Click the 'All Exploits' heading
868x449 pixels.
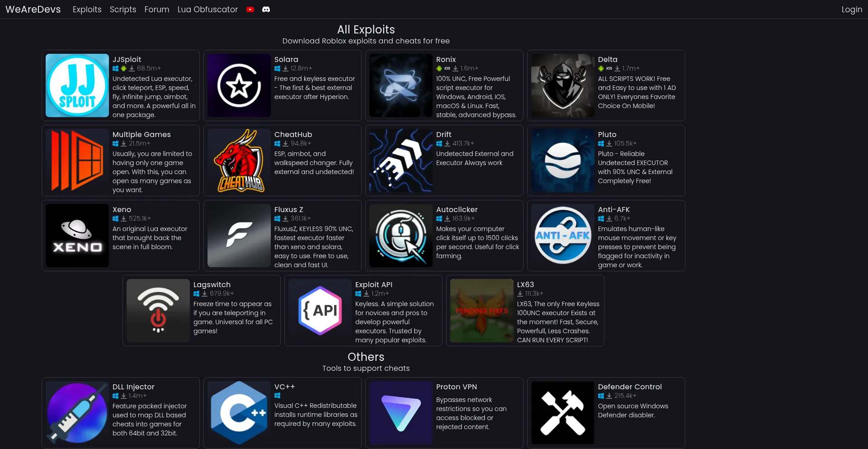point(366,29)
